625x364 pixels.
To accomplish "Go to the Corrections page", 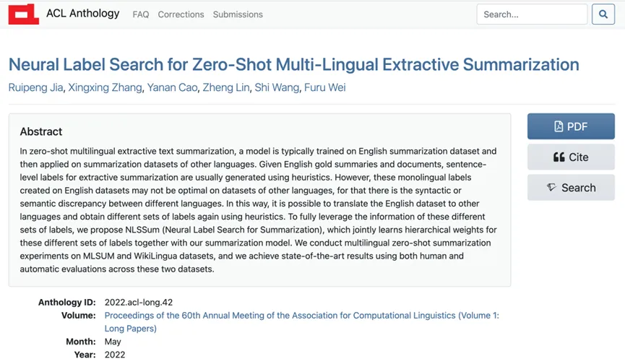I will click(181, 14).
